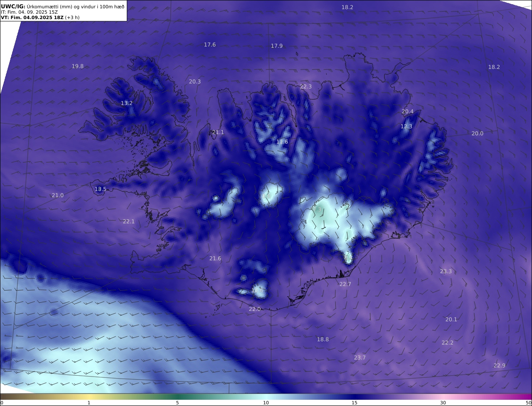Screen dimensions: 532x406
Task: Select the colorbar tick labeled 10
Action: 266,403
